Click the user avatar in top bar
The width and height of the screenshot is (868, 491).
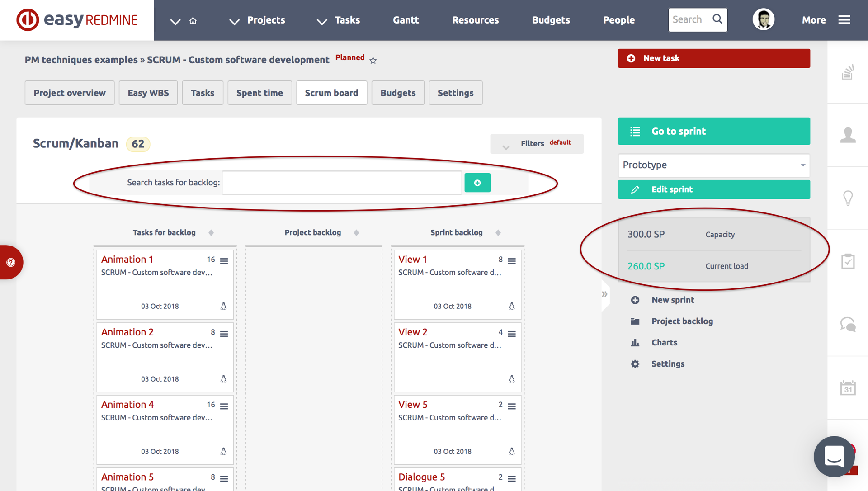point(763,20)
